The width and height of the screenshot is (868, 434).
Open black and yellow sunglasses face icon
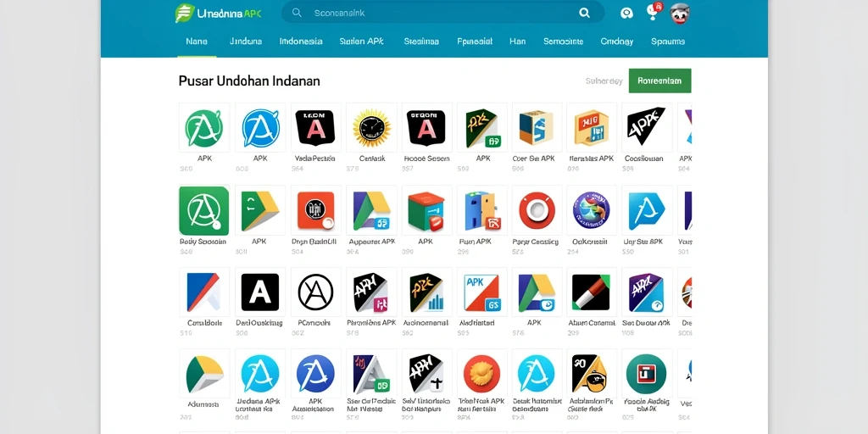(592, 374)
